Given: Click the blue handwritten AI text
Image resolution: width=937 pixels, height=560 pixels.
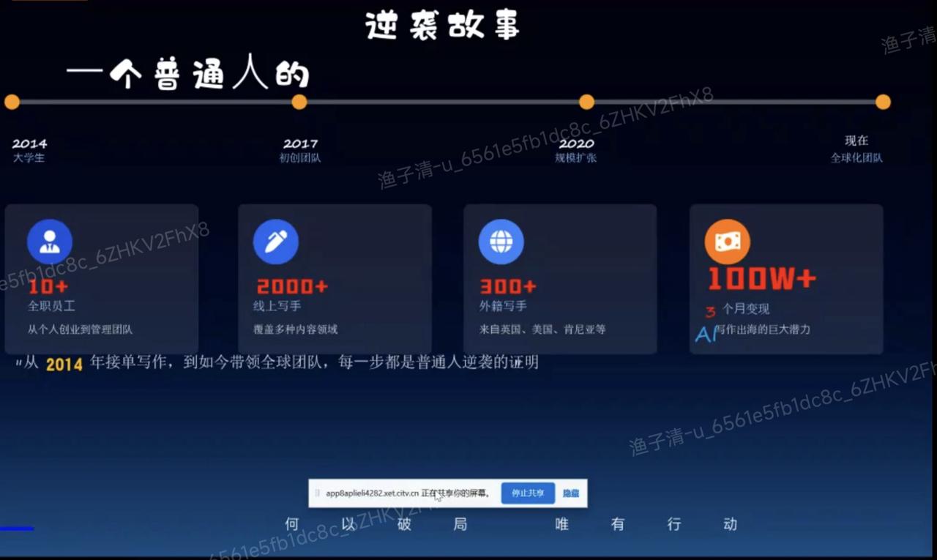Looking at the screenshot, I should pyautogui.click(x=706, y=335).
